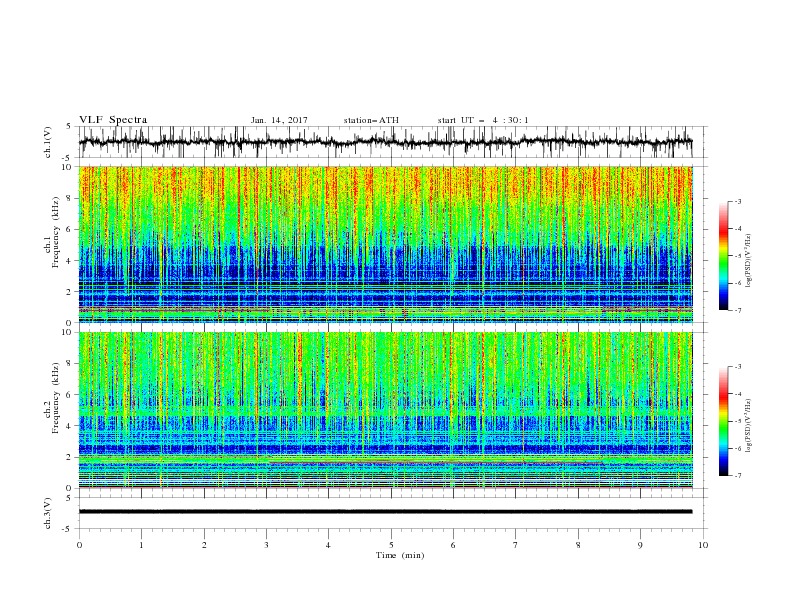Click the ch.2 colorbar "log(PSD)(V²/Hz)" label

pos(748,426)
